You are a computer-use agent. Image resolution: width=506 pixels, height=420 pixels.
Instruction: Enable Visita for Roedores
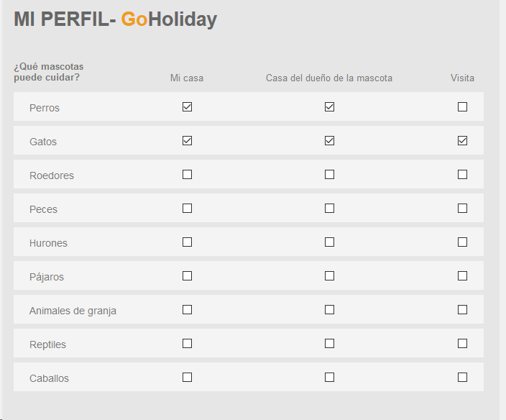(463, 175)
